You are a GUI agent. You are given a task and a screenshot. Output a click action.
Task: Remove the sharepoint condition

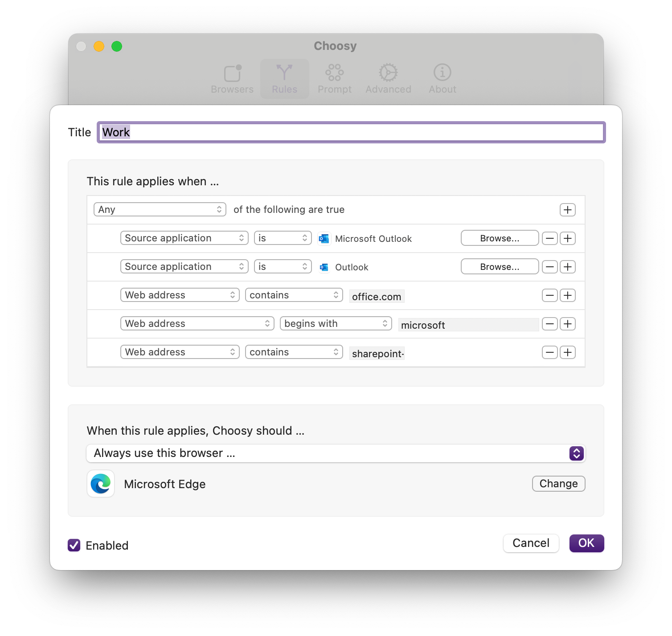[x=550, y=352]
